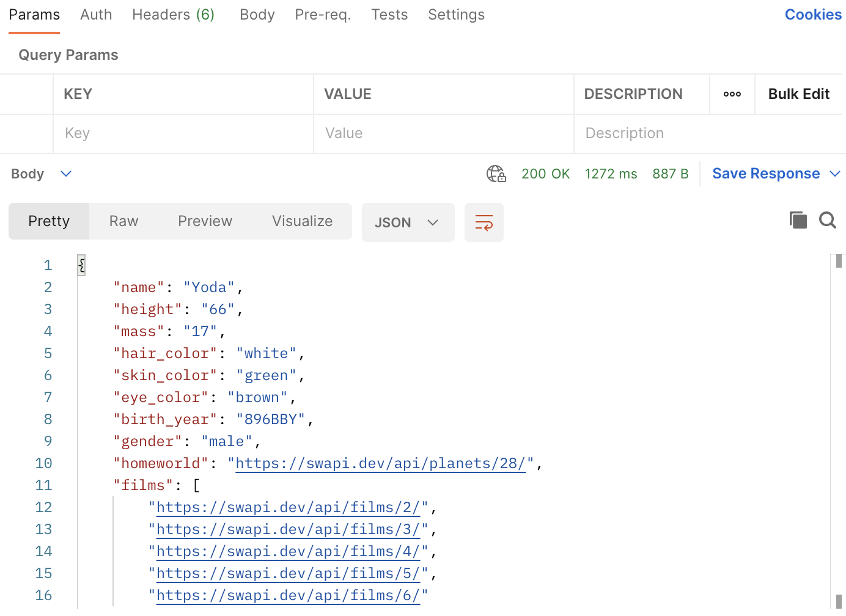Toggle the wrap lines icon

point(484,222)
